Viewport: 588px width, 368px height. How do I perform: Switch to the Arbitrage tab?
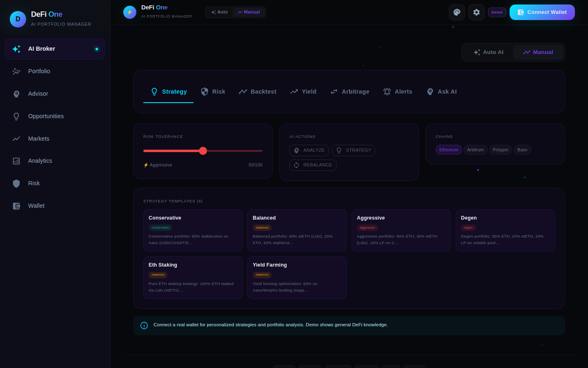tap(350, 92)
